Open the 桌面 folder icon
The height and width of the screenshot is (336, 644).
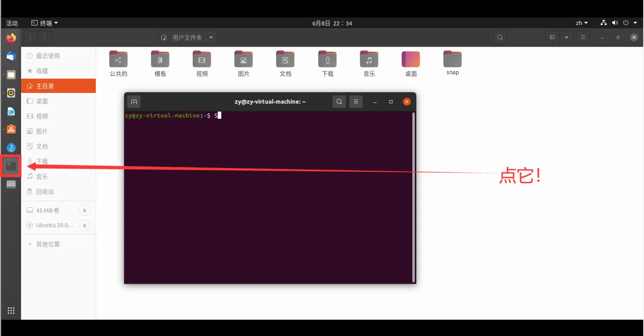(x=411, y=64)
